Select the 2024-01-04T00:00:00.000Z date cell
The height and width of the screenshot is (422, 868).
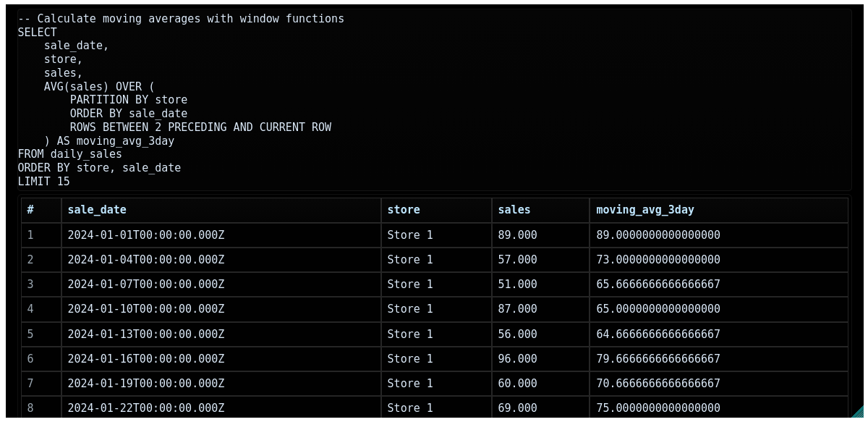(x=221, y=260)
